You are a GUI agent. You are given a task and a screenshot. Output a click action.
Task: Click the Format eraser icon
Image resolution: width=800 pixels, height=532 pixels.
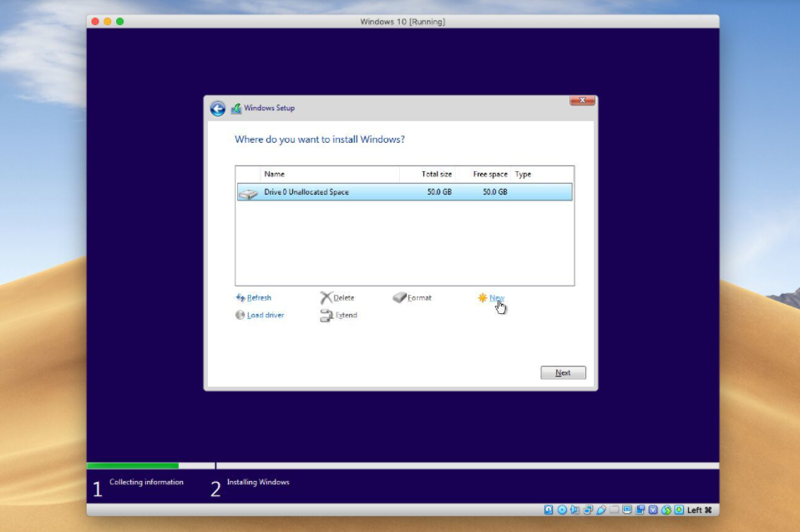399,296
